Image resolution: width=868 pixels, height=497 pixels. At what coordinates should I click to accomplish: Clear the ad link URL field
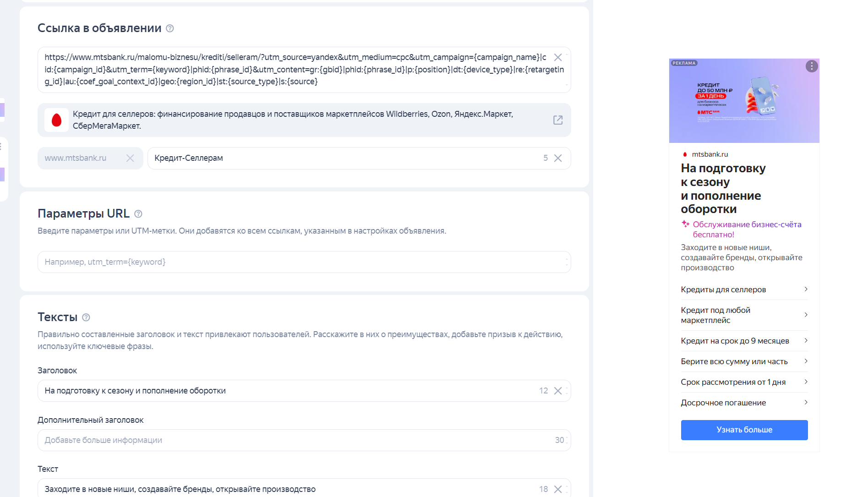[x=558, y=57]
